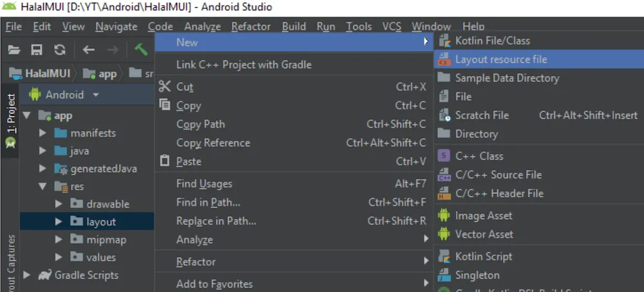Image resolution: width=644 pixels, height=292 pixels.
Task: Click the Synchronize refresh icon
Action: 60,50
